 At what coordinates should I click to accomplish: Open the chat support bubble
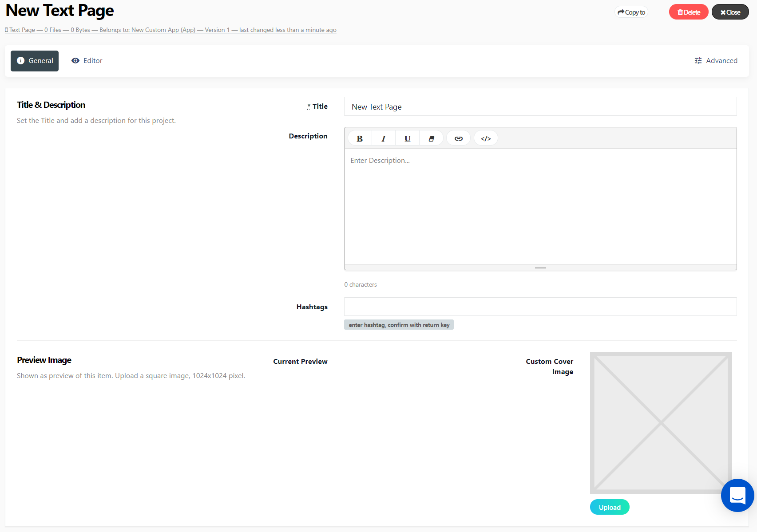pyautogui.click(x=737, y=495)
